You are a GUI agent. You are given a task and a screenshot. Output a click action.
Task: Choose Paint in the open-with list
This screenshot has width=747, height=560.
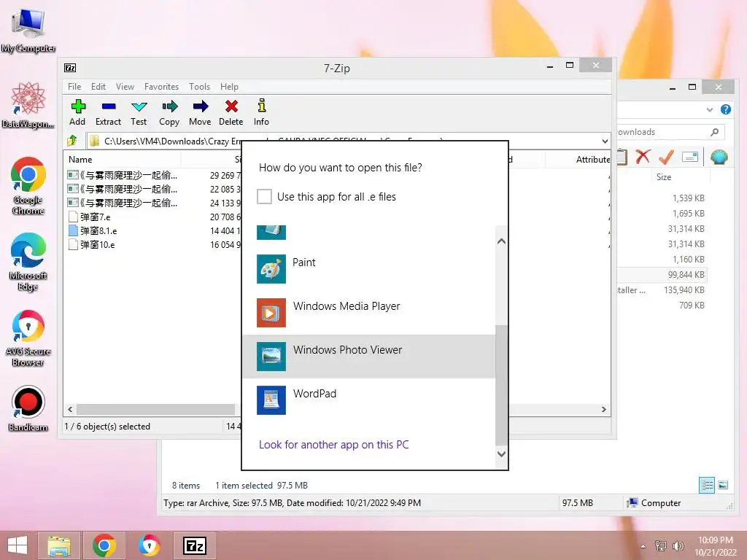coord(368,269)
